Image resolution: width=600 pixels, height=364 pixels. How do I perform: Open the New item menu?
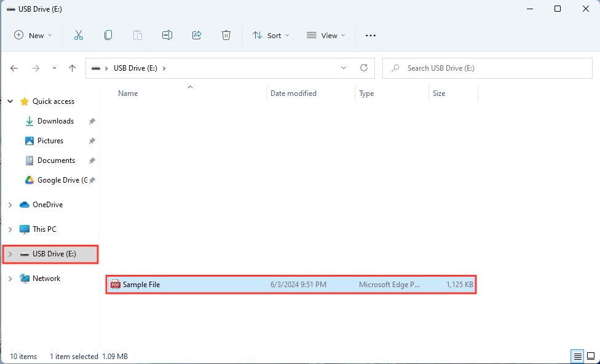click(x=33, y=35)
